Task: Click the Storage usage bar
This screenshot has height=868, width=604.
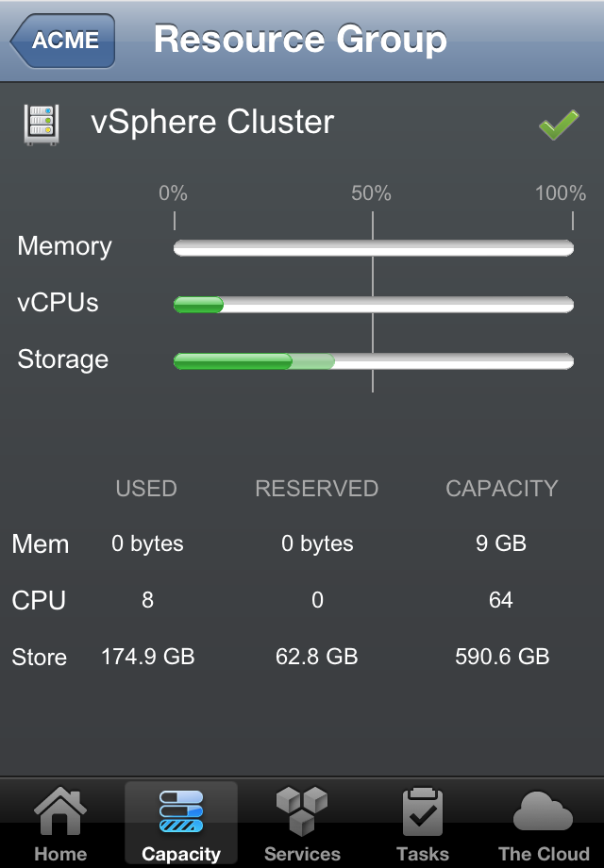Action: click(x=374, y=361)
